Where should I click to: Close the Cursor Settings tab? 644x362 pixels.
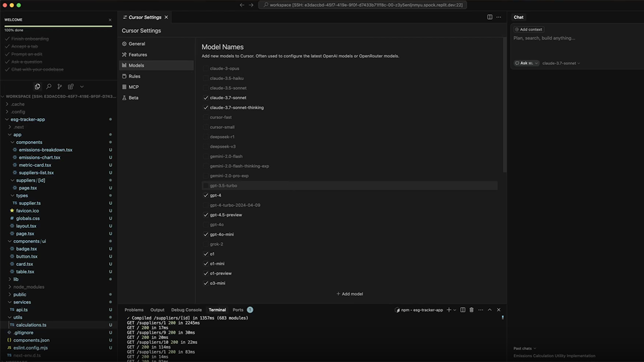[166, 17]
